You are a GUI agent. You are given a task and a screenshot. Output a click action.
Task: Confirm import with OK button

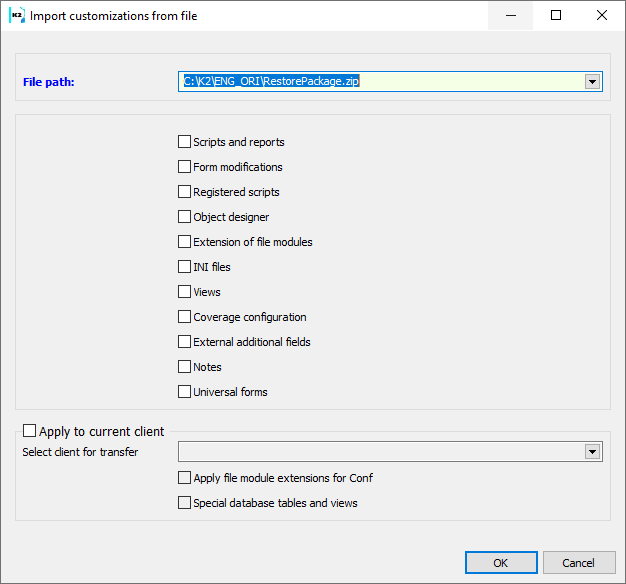(501, 563)
